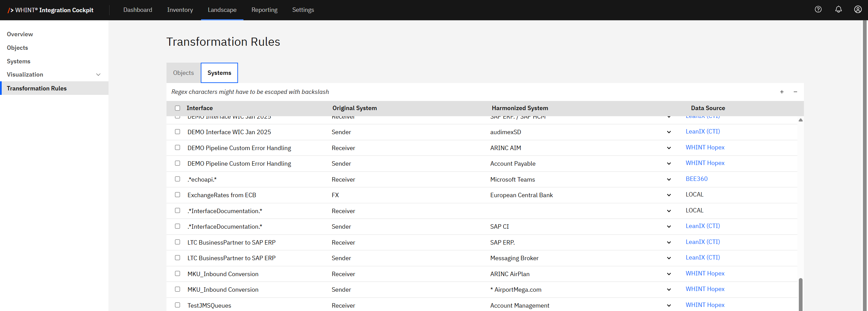Follow WHINT Hopex link for ARINC AIM
This screenshot has height=311, width=868.
(705, 147)
